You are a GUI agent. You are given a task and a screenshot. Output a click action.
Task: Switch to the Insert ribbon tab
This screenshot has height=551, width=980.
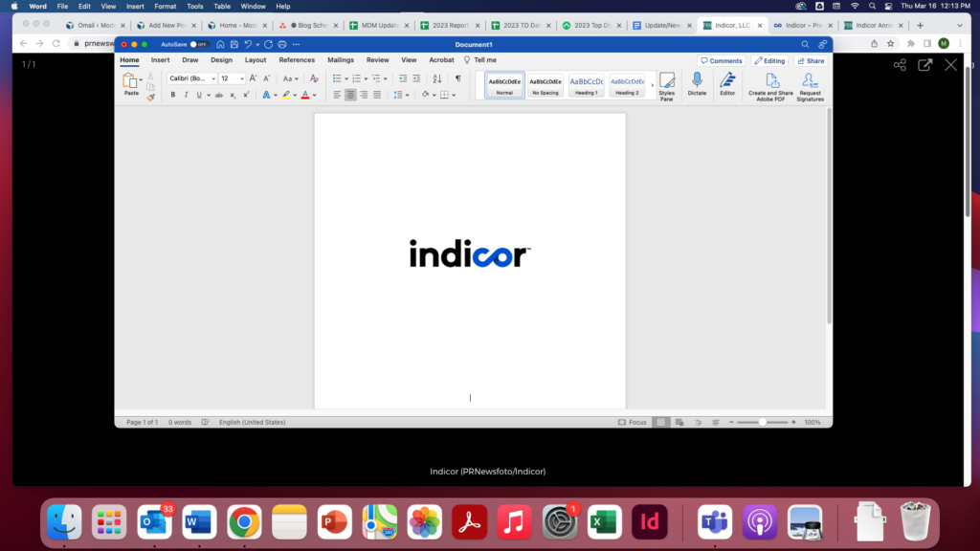[x=160, y=60]
